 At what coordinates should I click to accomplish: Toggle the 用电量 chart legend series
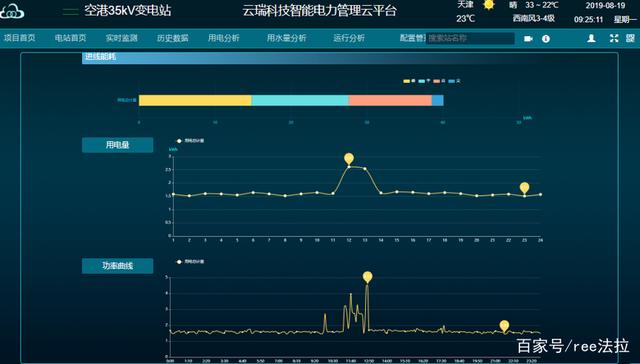190,141
